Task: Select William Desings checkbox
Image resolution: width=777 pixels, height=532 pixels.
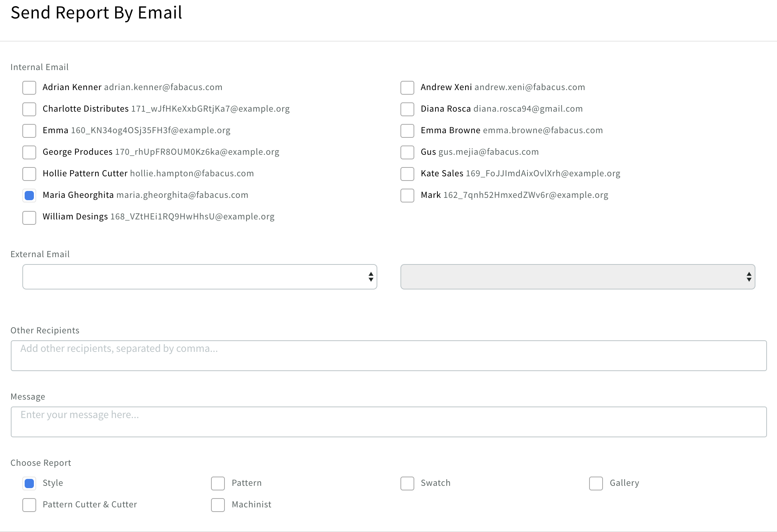Action: 29,217
